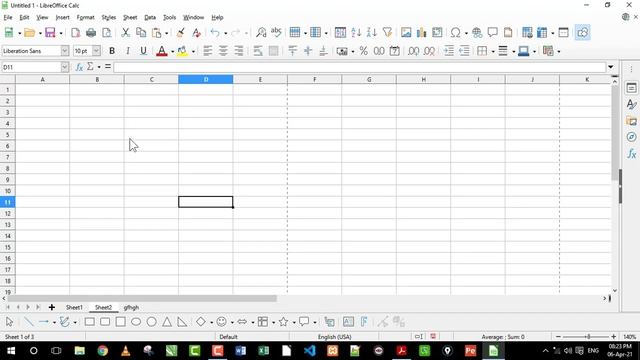Open the Special Character omega icon
This screenshot has width=640, height=360.
pyautogui.click(x=456, y=33)
